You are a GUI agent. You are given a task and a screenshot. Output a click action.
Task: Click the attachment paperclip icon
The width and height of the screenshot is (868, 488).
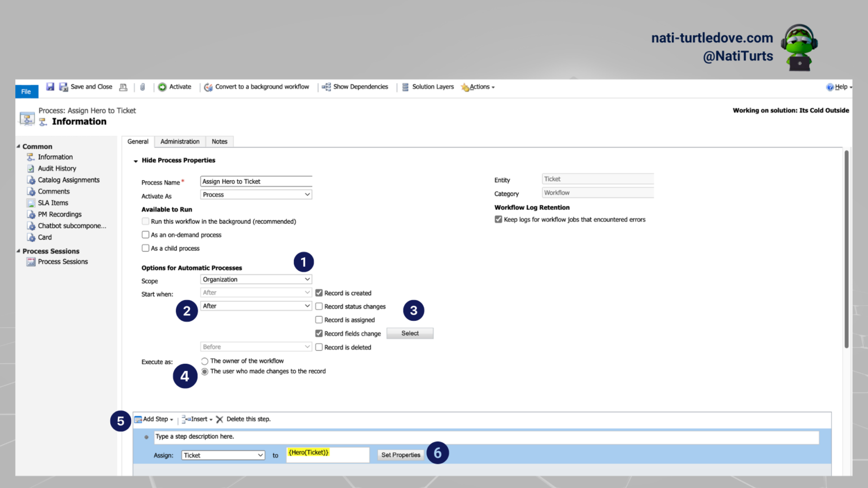pyautogui.click(x=142, y=87)
